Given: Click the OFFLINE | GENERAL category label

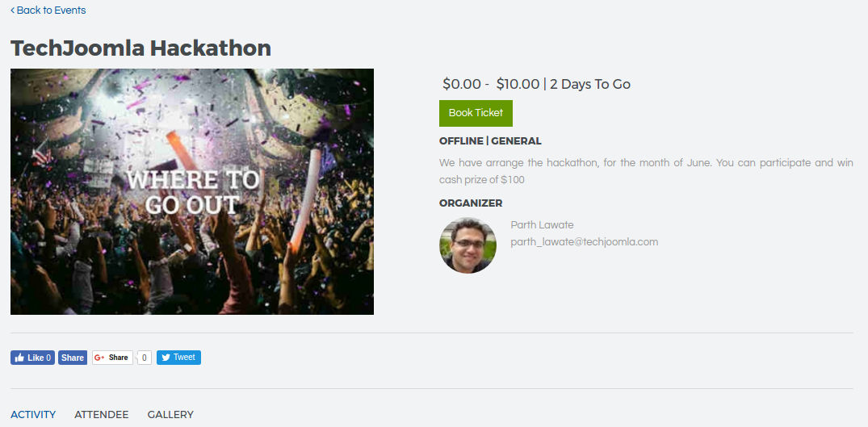Looking at the screenshot, I should (490, 141).
